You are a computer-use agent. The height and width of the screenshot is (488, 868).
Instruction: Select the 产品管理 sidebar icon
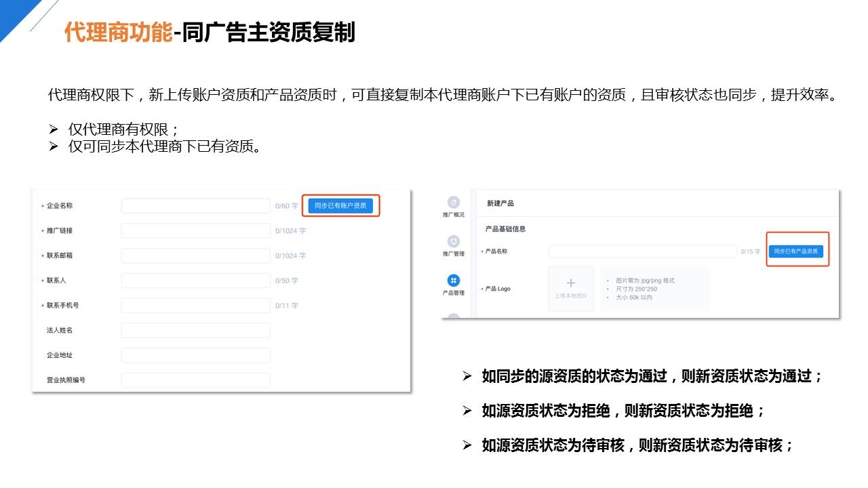454,281
